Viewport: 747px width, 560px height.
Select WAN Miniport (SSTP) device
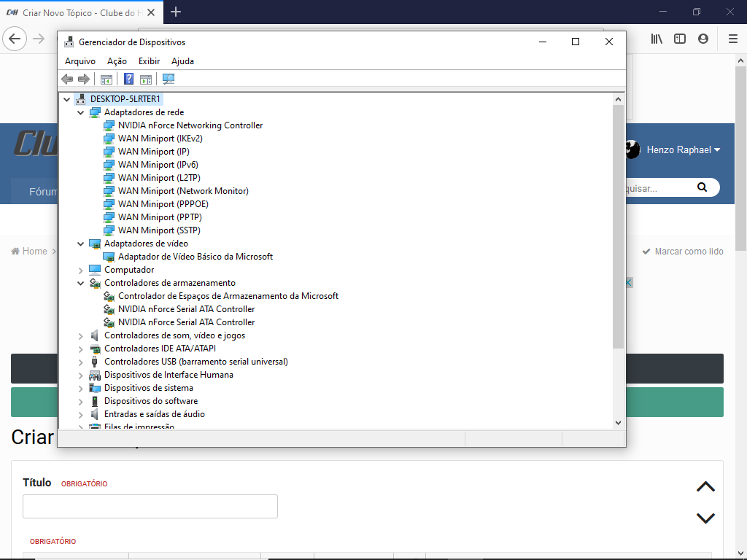[159, 230]
